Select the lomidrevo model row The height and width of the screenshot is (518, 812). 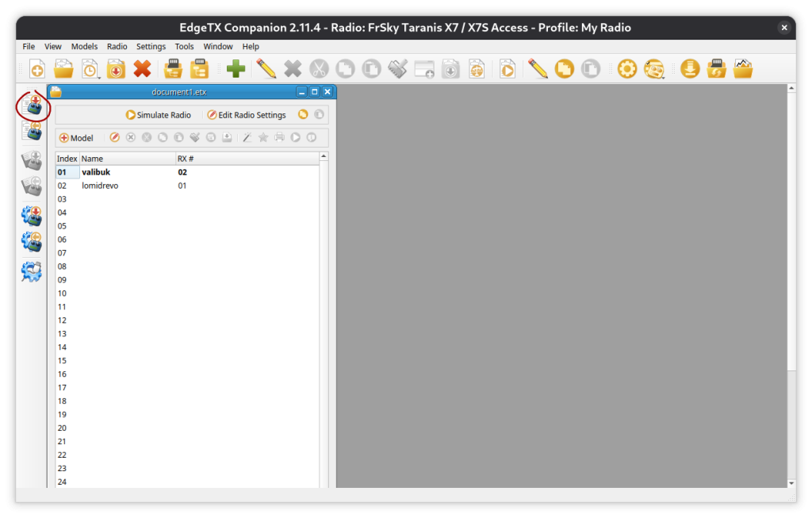(x=100, y=186)
